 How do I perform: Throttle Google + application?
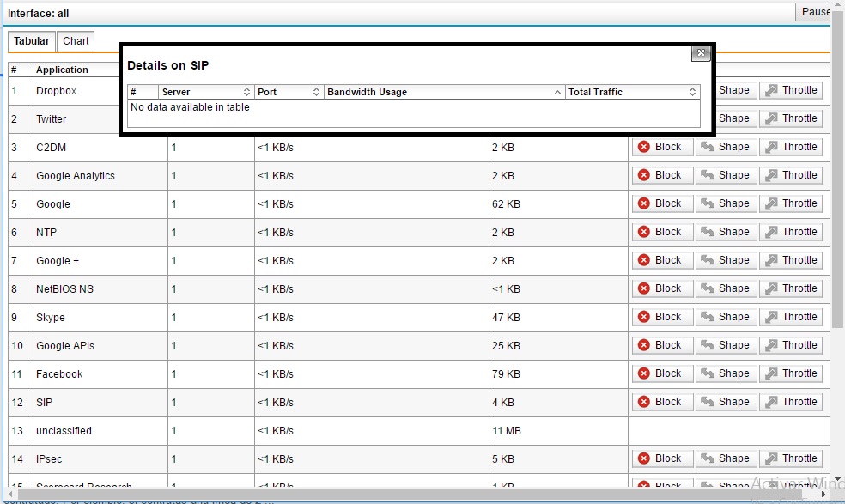click(791, 260)
